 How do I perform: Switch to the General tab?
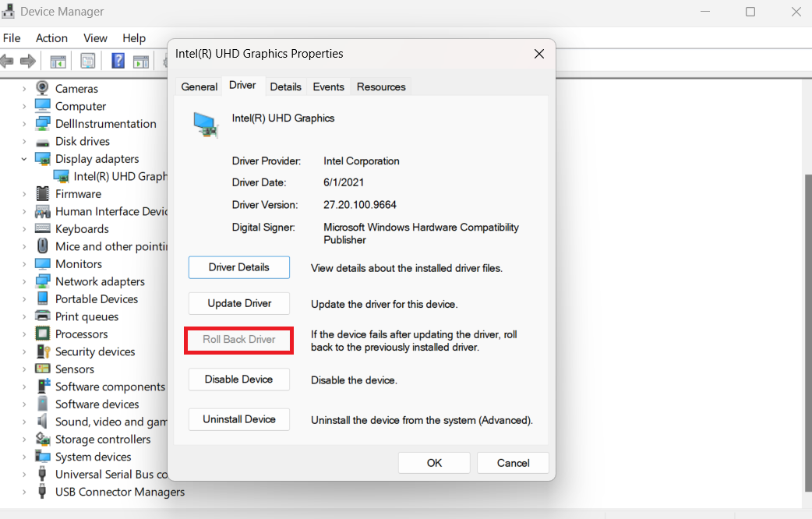(199, 86)
